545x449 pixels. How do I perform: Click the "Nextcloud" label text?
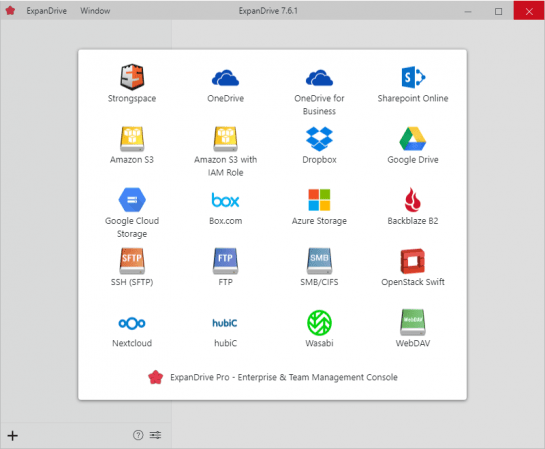[x=132, y=343]
